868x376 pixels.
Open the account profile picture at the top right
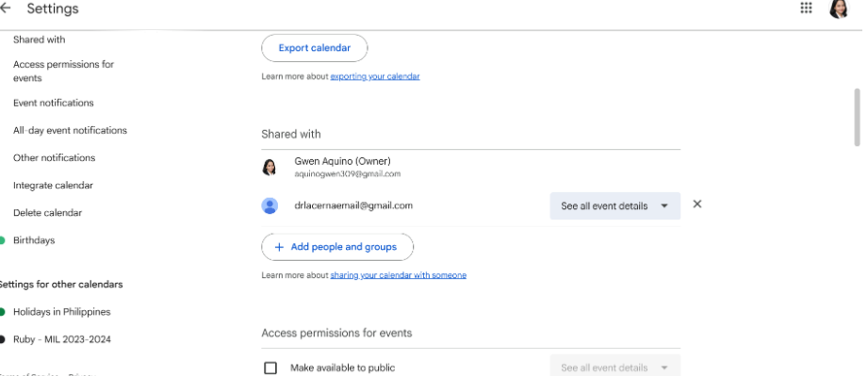[x=839, y=8]
